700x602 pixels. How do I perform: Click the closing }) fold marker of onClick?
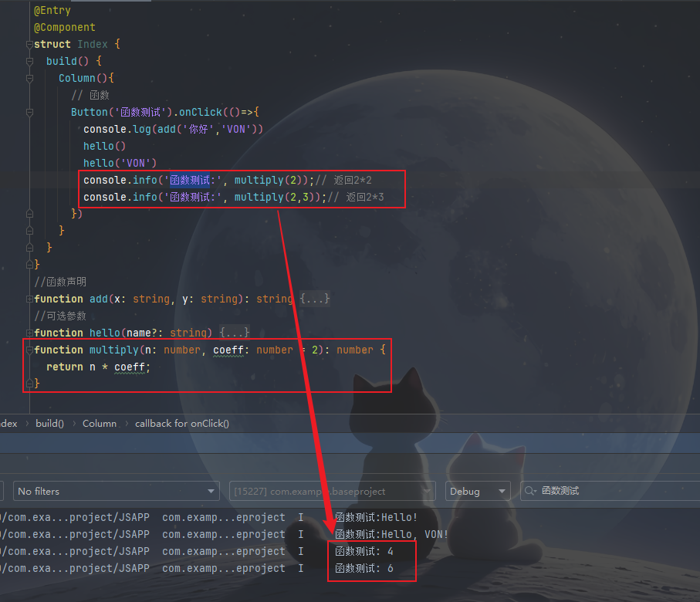coord(29,214)
